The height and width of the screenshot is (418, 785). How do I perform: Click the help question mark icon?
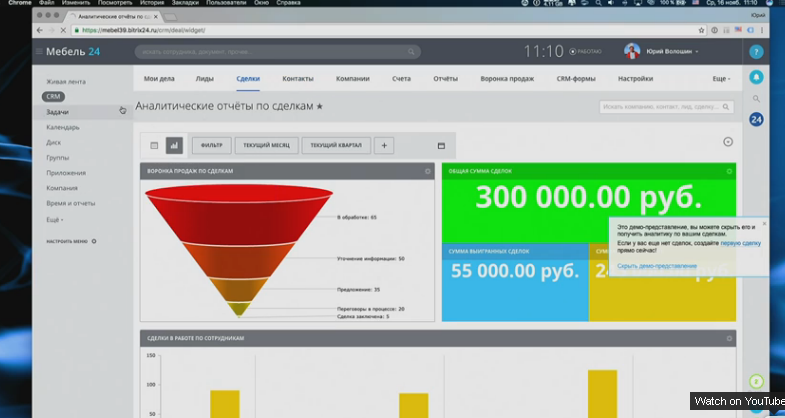point(756,52)
